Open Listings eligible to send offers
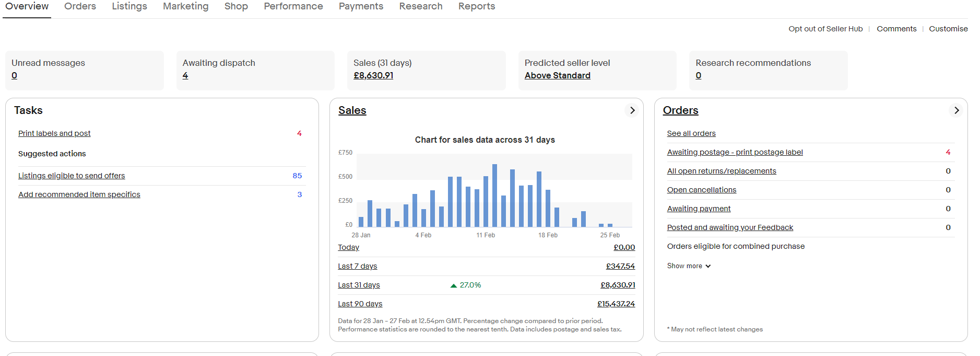This screenshot has width=980, height=356. (x=72, y=176)
